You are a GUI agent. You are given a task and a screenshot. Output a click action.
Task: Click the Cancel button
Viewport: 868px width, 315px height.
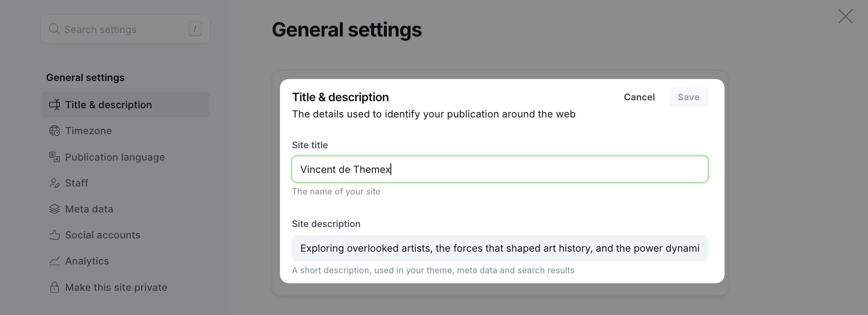tap(639, 97)
